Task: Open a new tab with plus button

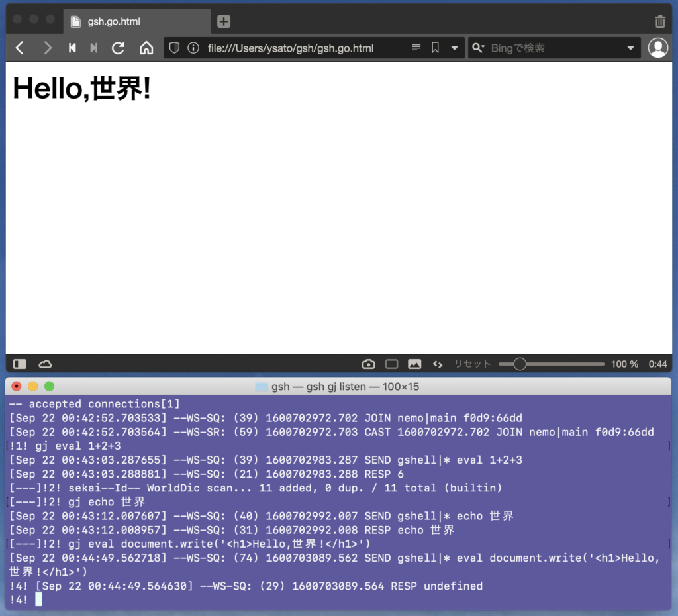Action: click(x=224, y=21)
